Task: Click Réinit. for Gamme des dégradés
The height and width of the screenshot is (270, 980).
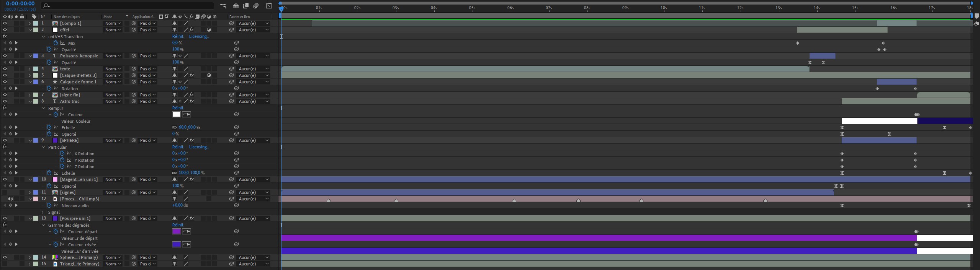Action: 178,225
